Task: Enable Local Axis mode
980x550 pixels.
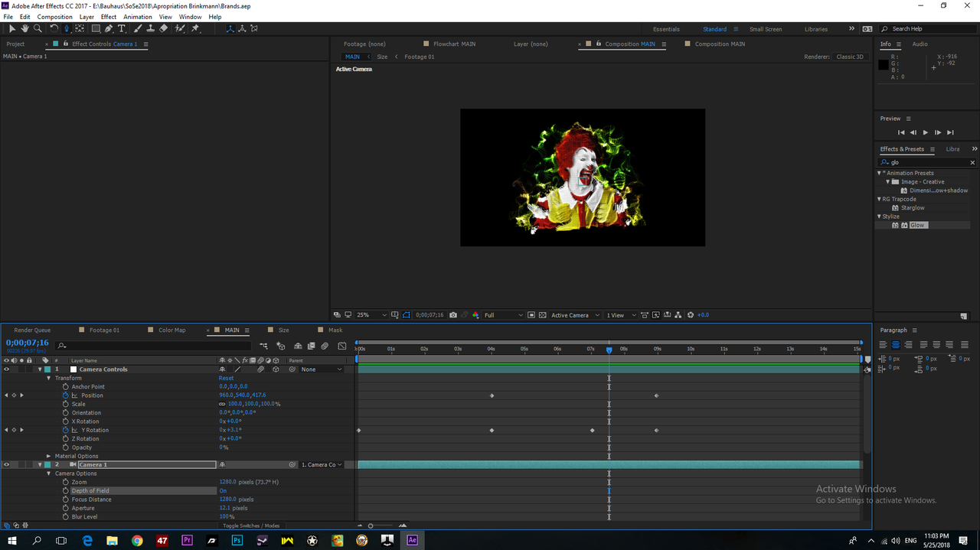Action: click(x=230, y=28)
